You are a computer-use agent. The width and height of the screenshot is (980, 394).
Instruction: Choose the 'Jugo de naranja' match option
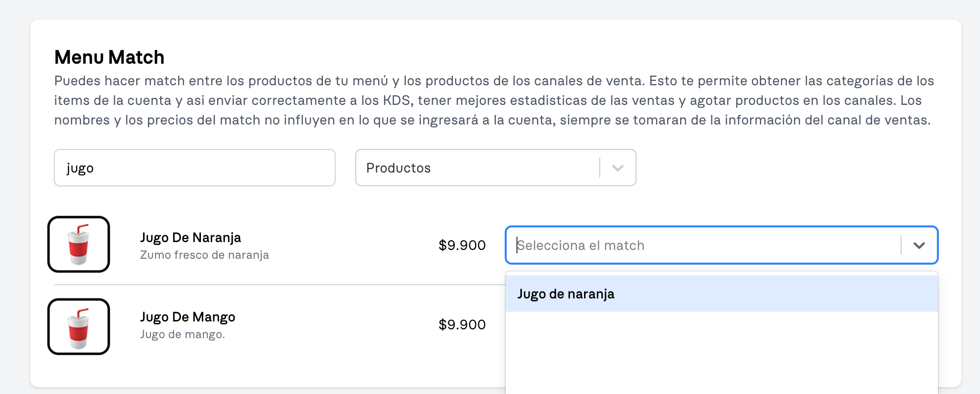tap(722, 294)
